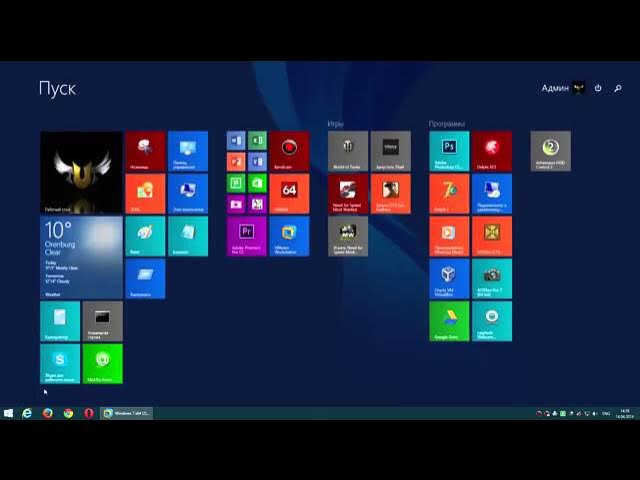Click the ENG language indicator
Screen dimensions: 640x480
pyautogui.click(x=606, y=413)
